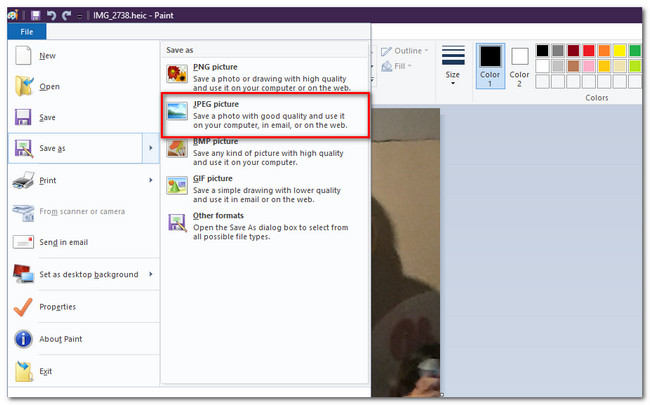This screenshot has height=405, width=650.
Task: Pick the gold color swatch
Action: tap(604, 66)
